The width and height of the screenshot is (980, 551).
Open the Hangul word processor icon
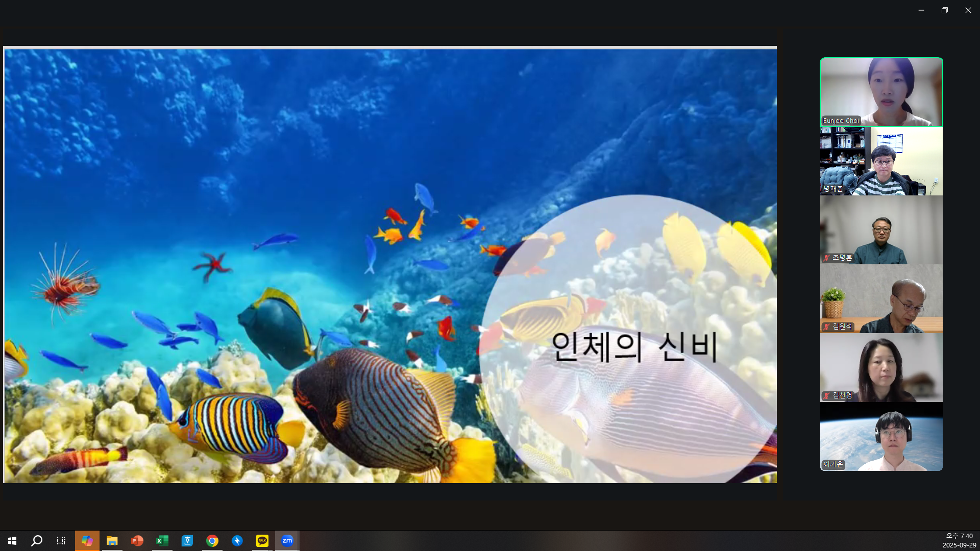click(x=187, y=541)
